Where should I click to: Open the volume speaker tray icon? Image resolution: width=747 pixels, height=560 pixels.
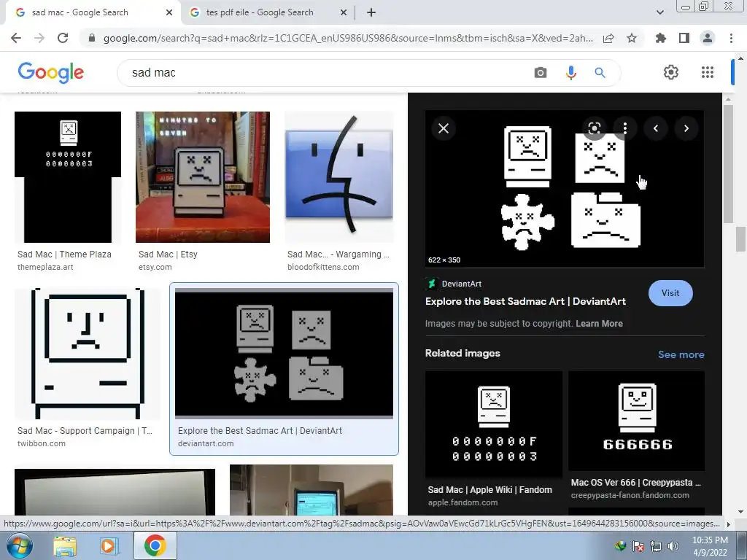pos(673,546)
